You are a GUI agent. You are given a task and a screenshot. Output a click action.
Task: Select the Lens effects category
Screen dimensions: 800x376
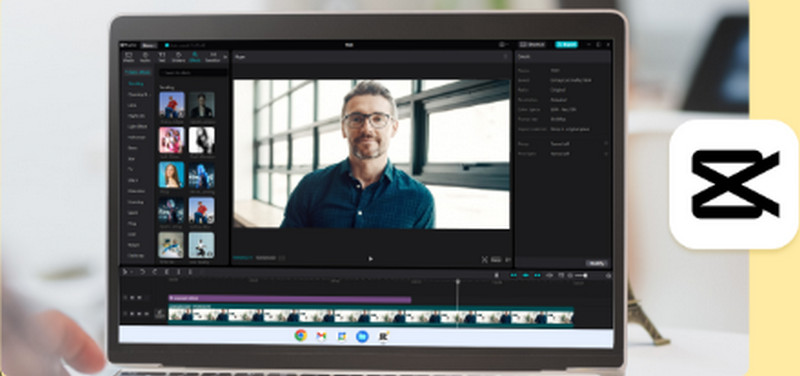132,105
